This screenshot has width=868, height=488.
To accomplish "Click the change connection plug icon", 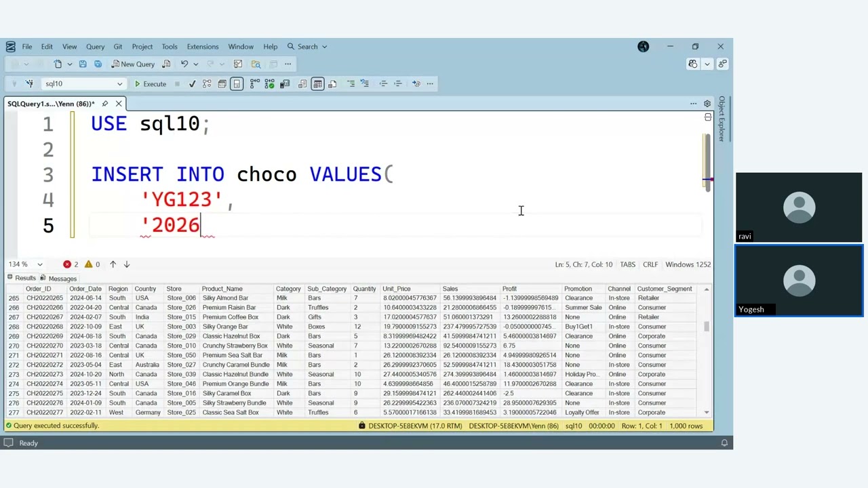I will (x=29, y=84).
